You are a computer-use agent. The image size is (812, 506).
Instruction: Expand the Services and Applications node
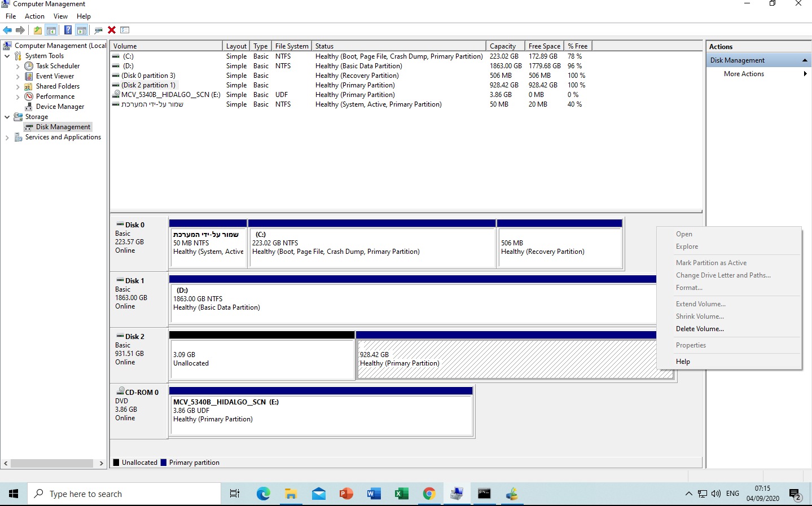[x=7, y=138]
